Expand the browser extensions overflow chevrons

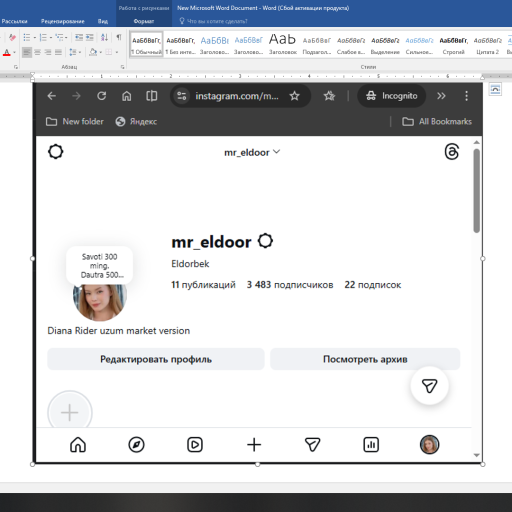441,96
